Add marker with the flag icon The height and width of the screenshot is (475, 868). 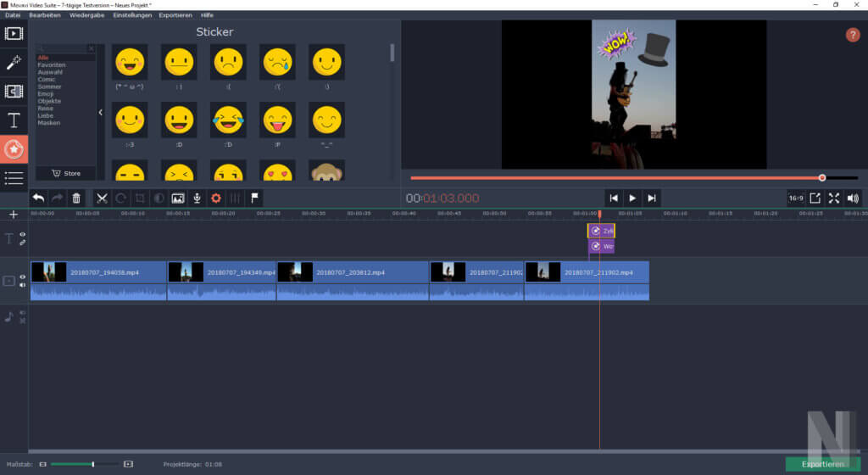(254, 198)
